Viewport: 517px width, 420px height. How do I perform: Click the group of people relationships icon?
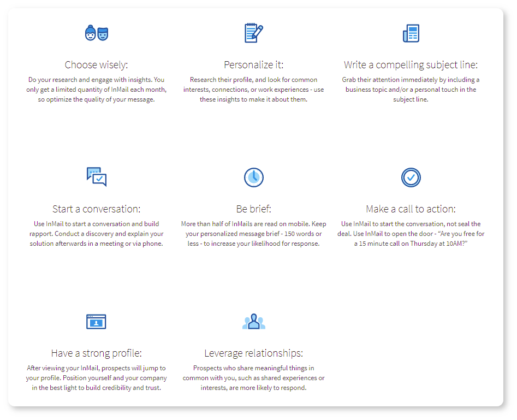click(253, 322)
